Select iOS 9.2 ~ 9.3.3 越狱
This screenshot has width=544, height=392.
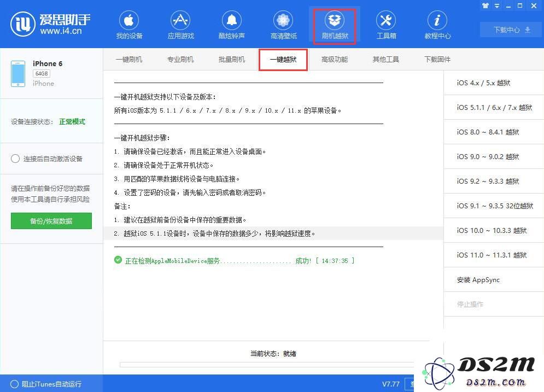pyautogui.click(x=494, y=182)
